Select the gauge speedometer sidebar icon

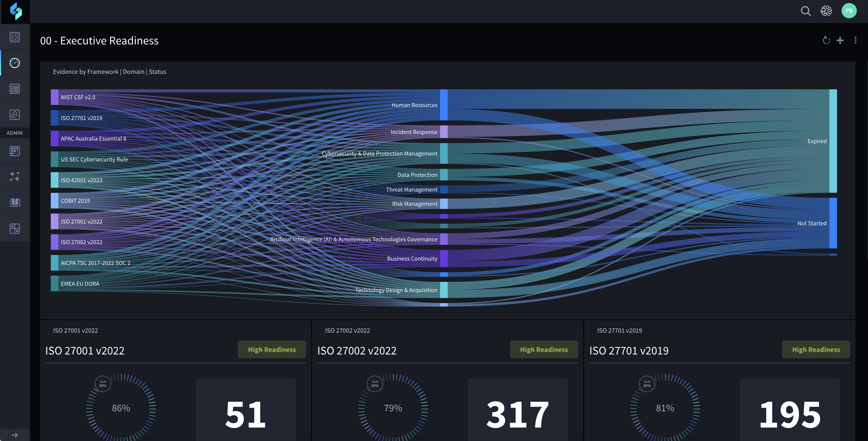(x=15, y=63)
